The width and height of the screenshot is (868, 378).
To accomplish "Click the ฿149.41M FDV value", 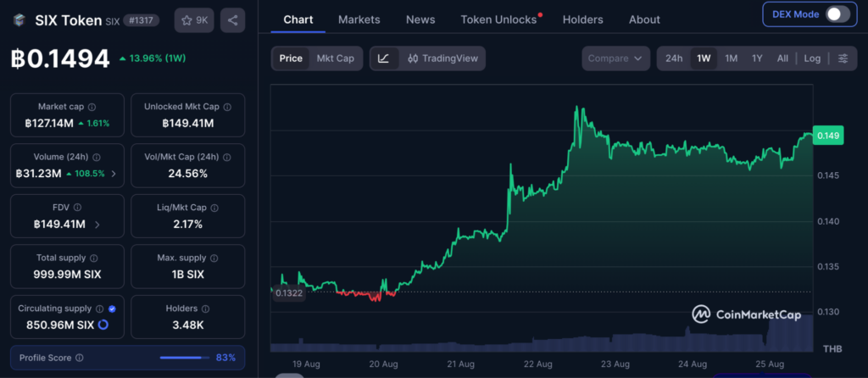I will point(59,224).
